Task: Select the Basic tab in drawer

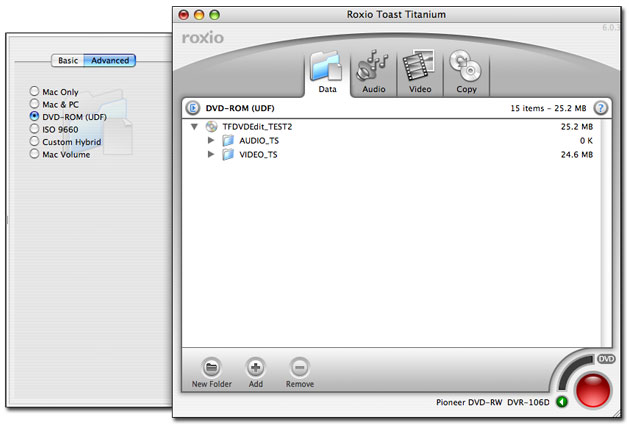Action: pos(68,61)
